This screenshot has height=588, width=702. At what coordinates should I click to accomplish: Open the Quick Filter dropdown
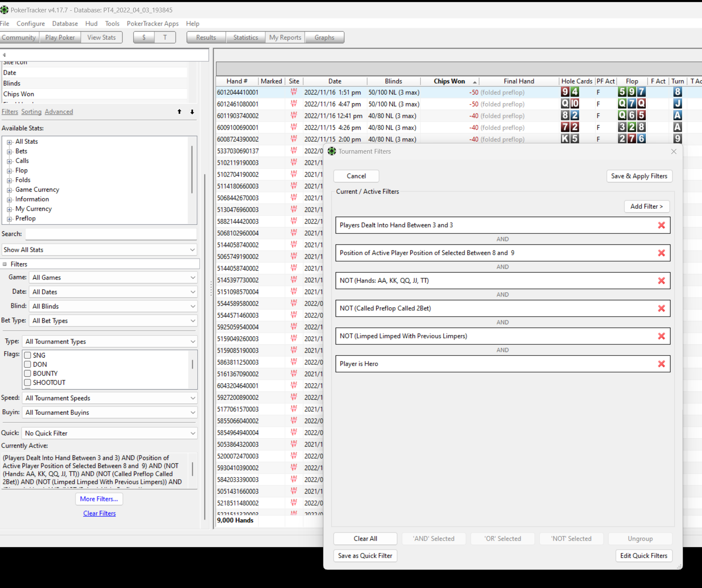[x=109, y=433]
